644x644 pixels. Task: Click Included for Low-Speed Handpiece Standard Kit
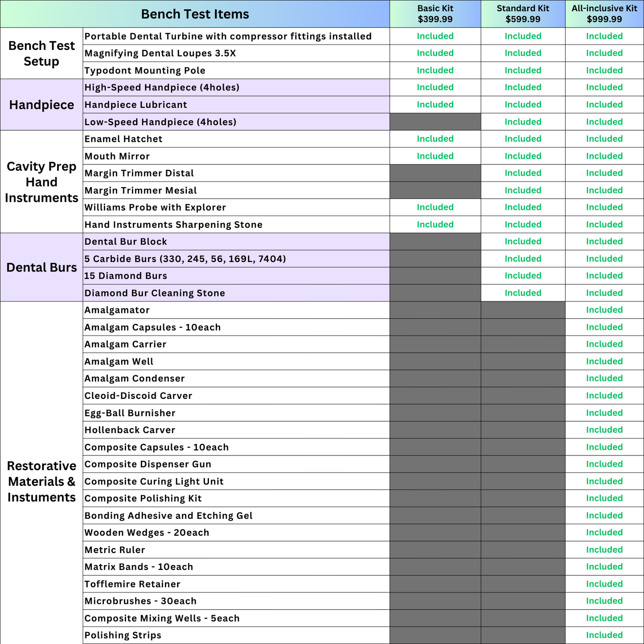pyautogui.click(x=522, y=121)
